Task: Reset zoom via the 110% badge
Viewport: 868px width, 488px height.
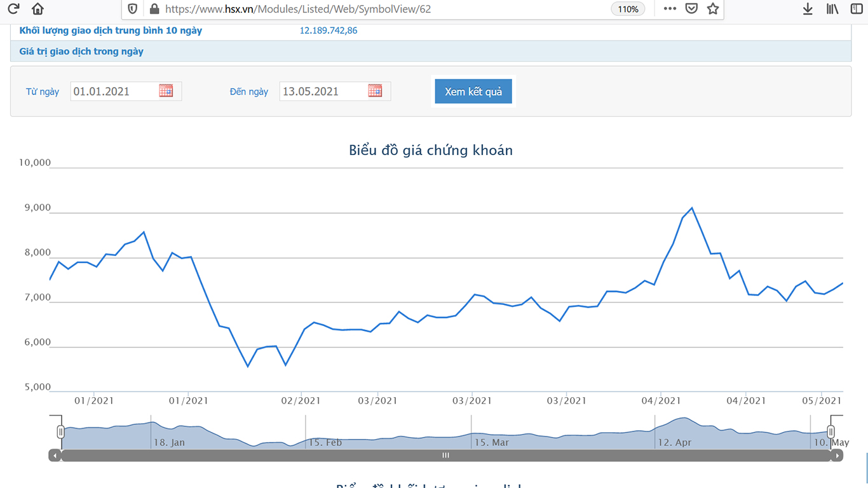Action: [628, 9]
